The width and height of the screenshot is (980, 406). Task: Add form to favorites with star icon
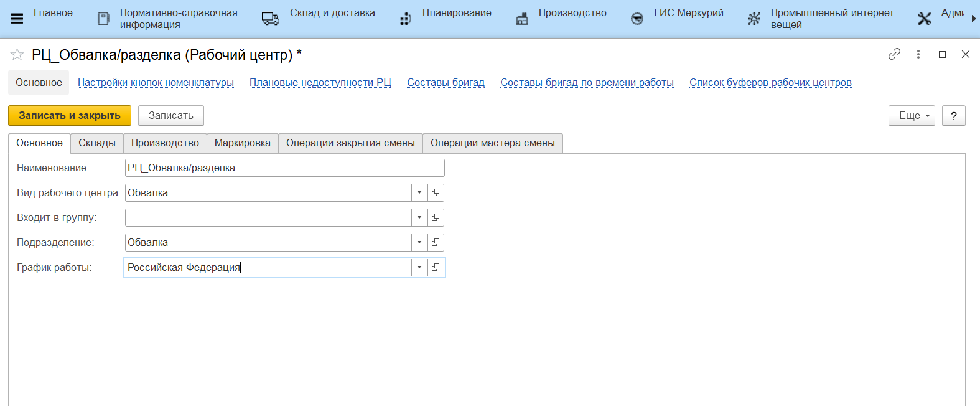[x=17, y=55]
